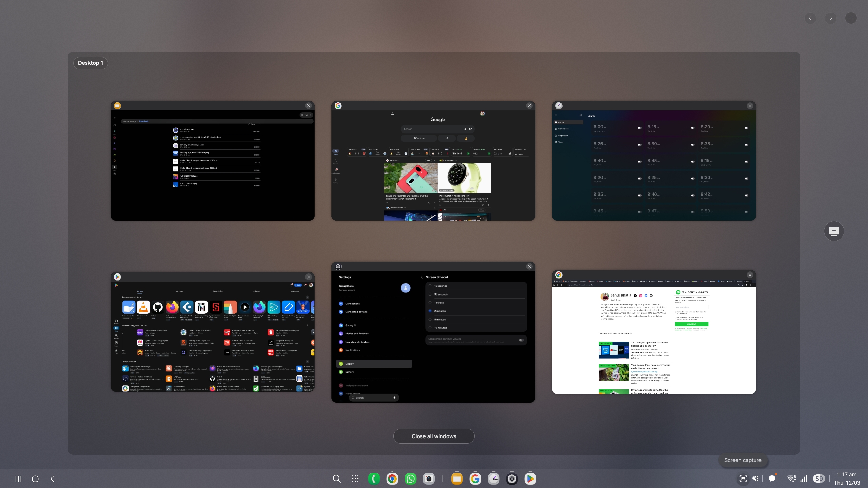Open the Clock app from the taskbar
The height and width of the screenshot is (488, 868).
[494, 479]
